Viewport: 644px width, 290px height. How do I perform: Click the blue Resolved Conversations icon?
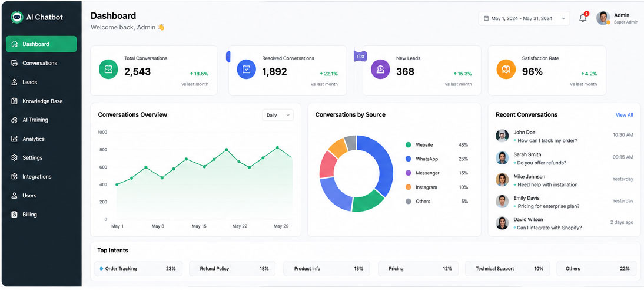coord(247,69)
